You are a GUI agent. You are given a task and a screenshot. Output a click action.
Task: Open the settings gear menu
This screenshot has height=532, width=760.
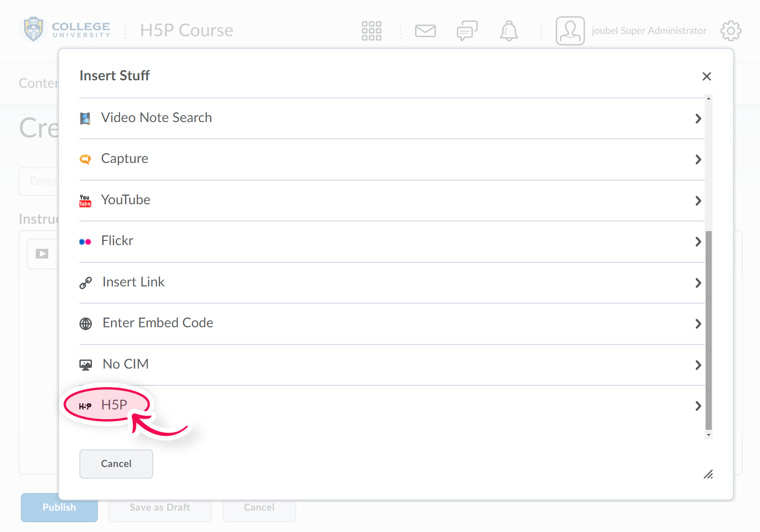(x=731, y=31)
